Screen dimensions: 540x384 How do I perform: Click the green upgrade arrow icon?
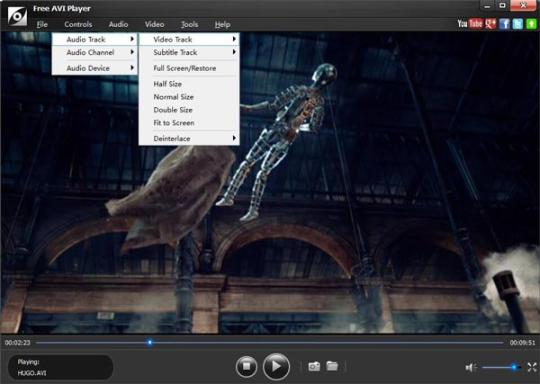(x=531, y=24)
